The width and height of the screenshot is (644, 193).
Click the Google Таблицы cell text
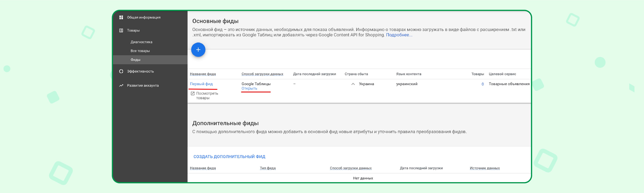[256, 84]
